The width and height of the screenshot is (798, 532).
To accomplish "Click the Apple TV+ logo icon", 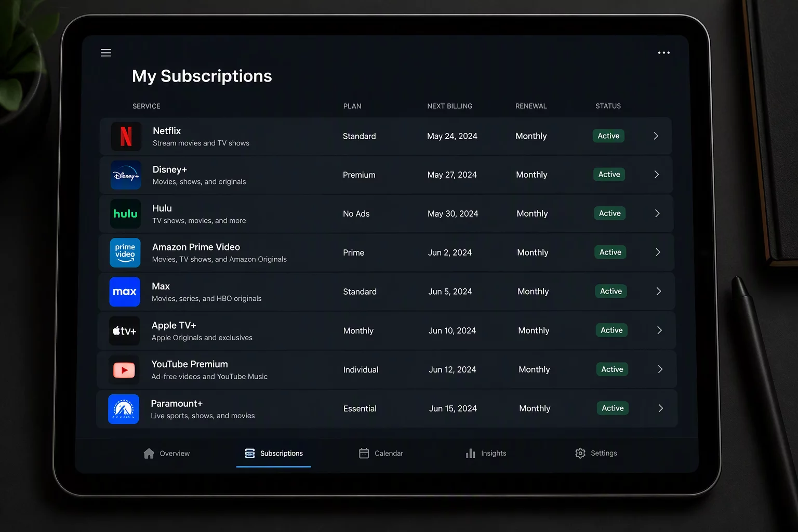I will tap(125, 331).
